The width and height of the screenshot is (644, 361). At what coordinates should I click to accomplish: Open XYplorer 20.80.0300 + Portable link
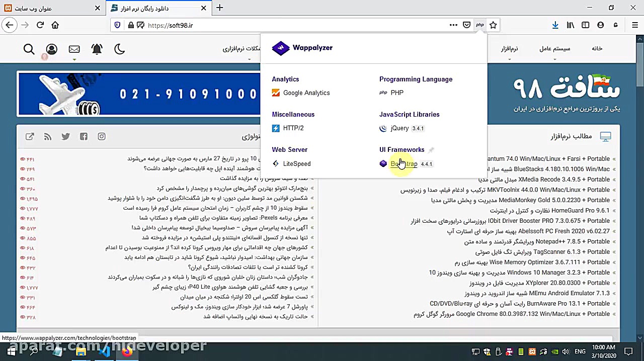[x=539, y=283]
